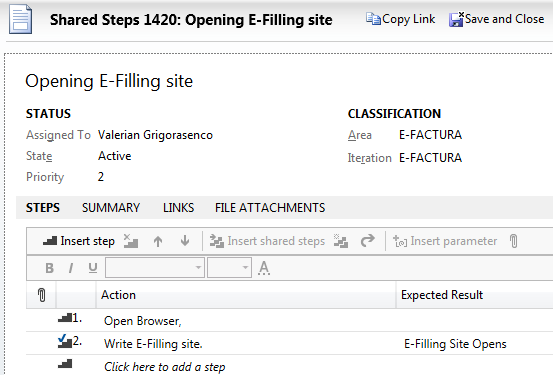Switch to the File Attachments tab

[x=270, y=208]
